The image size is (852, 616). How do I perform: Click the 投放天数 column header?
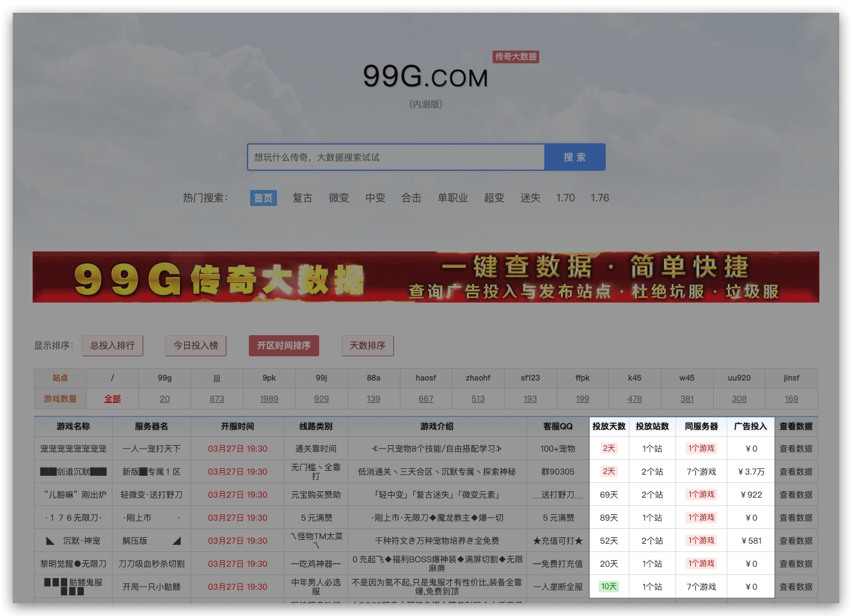(x=609, y=427)
